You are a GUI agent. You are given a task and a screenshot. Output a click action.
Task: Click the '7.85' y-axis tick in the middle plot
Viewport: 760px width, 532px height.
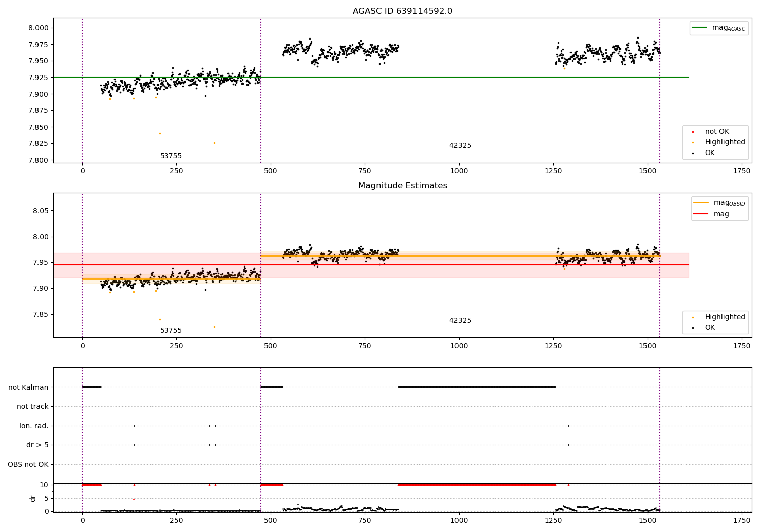pos(41,314)
